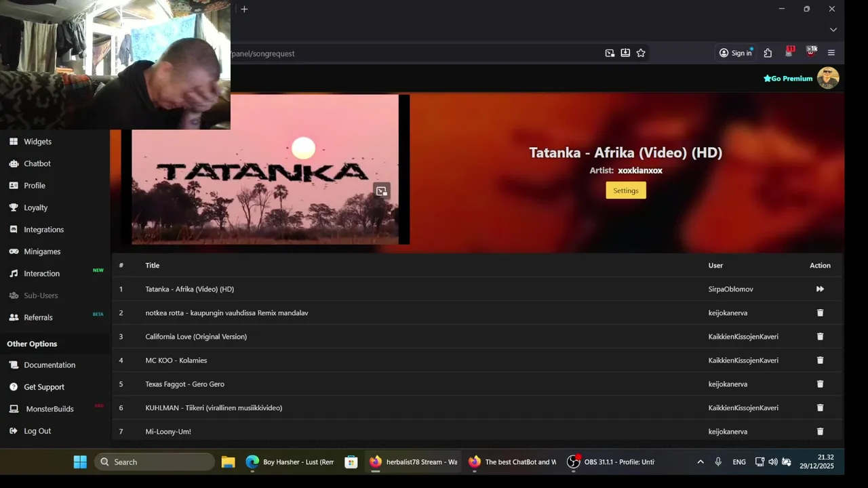
Task: Click the ENG language indicator
Action: click(739, 462)
